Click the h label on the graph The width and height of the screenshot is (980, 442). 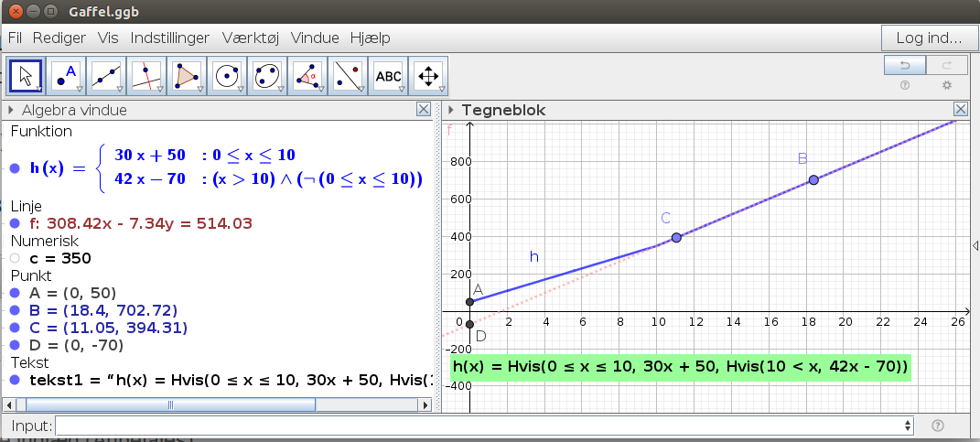(x=533, y=256)
